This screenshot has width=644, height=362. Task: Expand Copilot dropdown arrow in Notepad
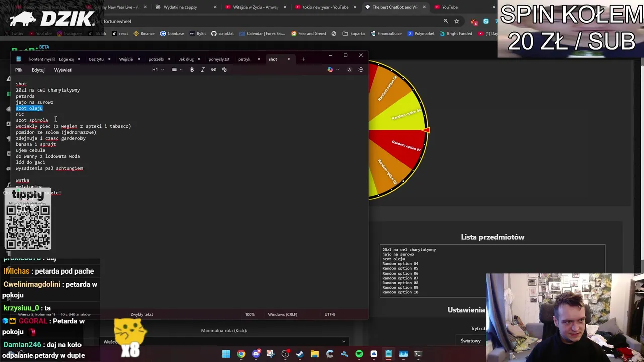(337, 70)
